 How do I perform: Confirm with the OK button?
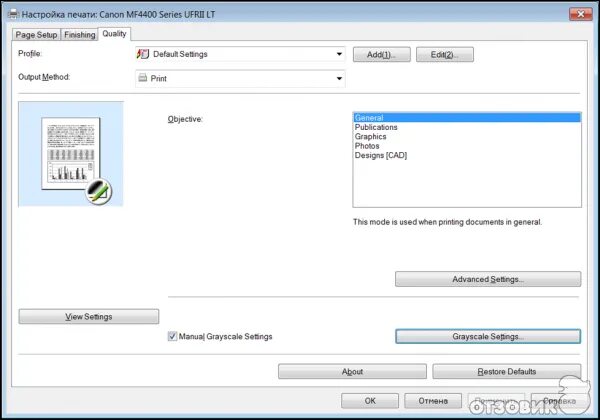point(370,401)
